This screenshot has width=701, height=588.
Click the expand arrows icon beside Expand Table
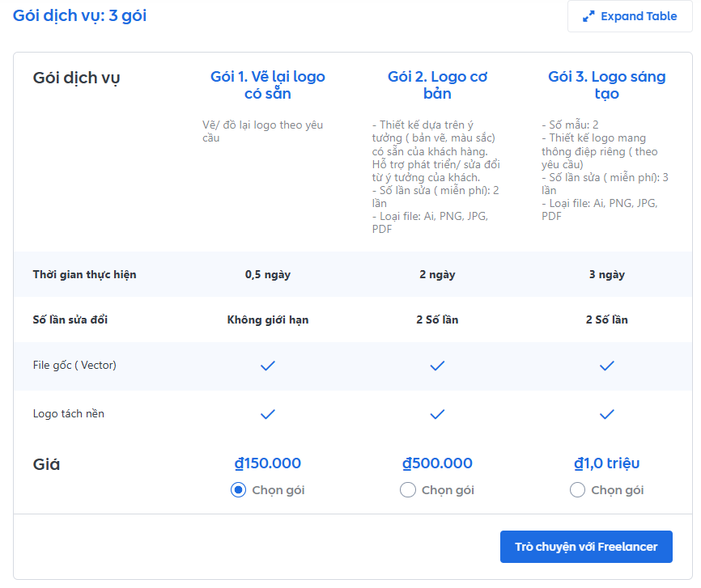point(588,16)
